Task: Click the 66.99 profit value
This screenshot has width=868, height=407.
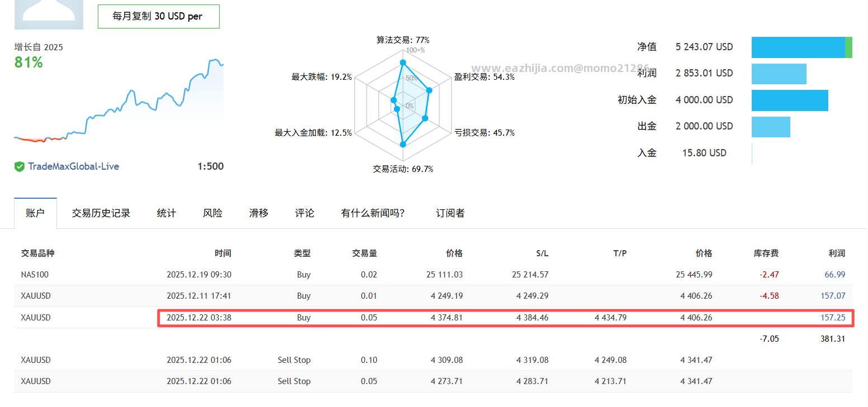Action: (834, 275)
